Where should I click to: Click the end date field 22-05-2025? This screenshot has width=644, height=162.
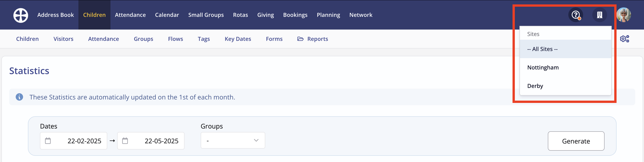[151, 141]
